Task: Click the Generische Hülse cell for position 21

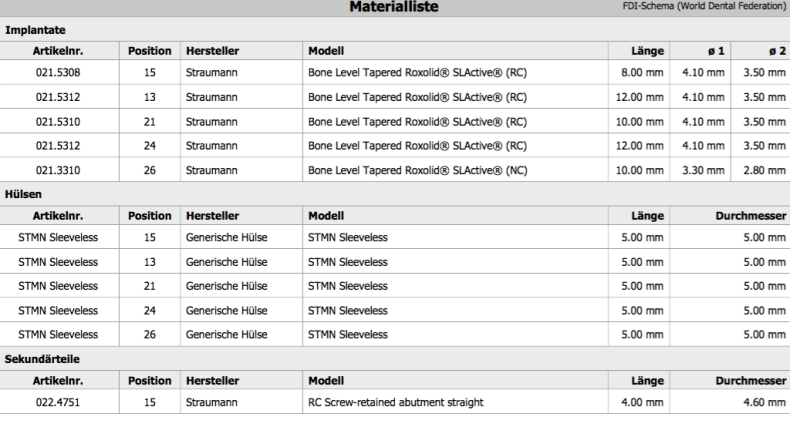Action: click(x=226, y=286)
